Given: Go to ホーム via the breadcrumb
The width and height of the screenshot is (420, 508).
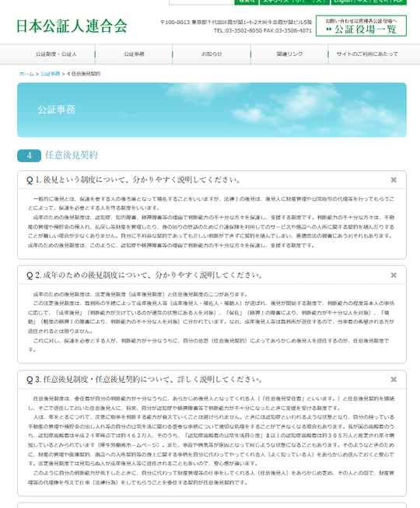Looking at the screenshot, I should point(26,74).
